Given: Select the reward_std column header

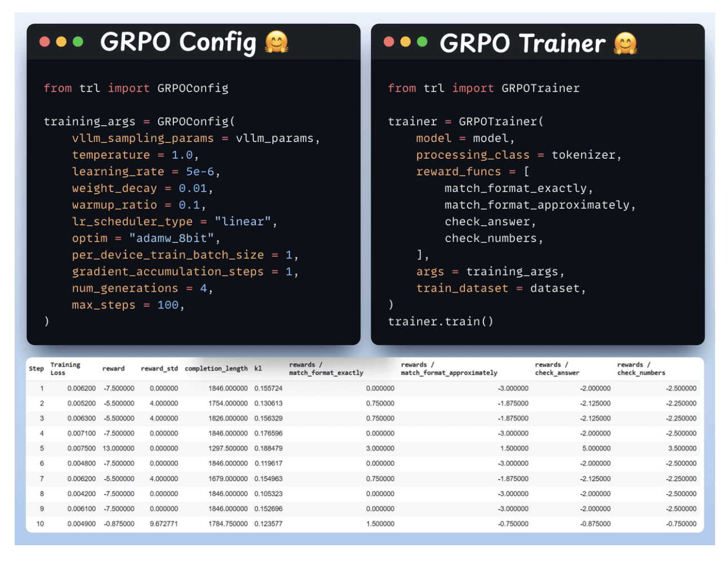Looking at the screenshot, I should pos(159,369).
